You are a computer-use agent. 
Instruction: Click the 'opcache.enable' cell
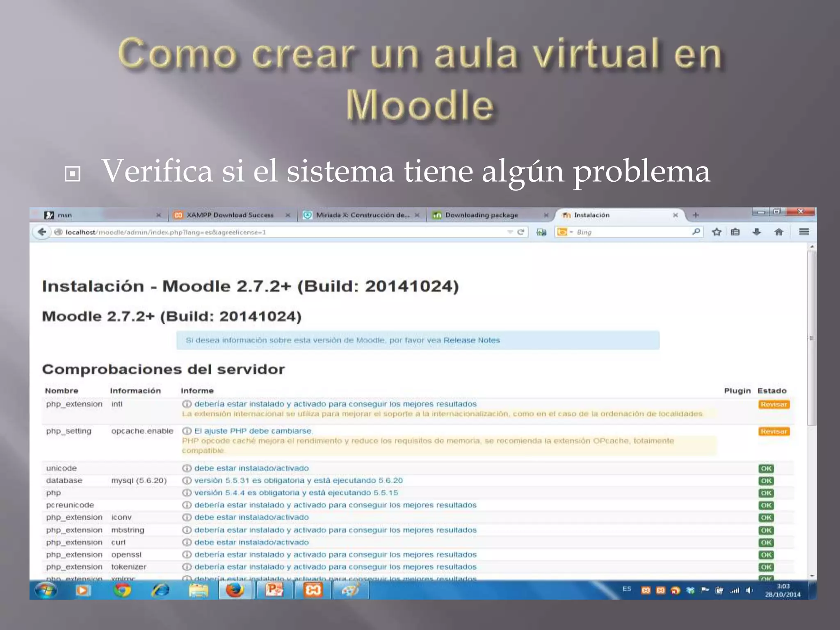142,431
